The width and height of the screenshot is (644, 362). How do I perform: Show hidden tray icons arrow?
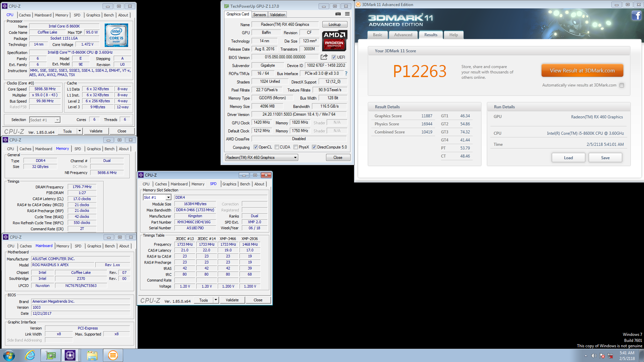[x=586, y=356]
